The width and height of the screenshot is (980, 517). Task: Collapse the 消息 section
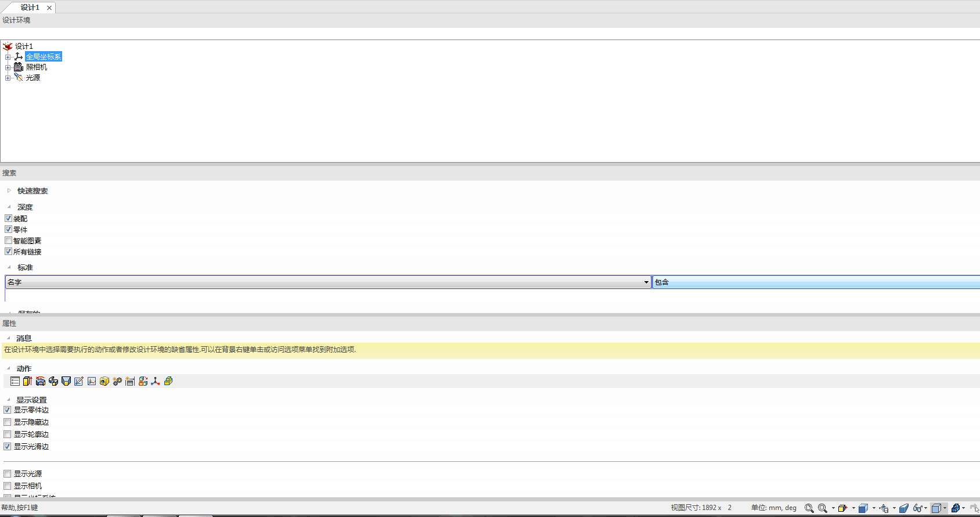[8, 338]
